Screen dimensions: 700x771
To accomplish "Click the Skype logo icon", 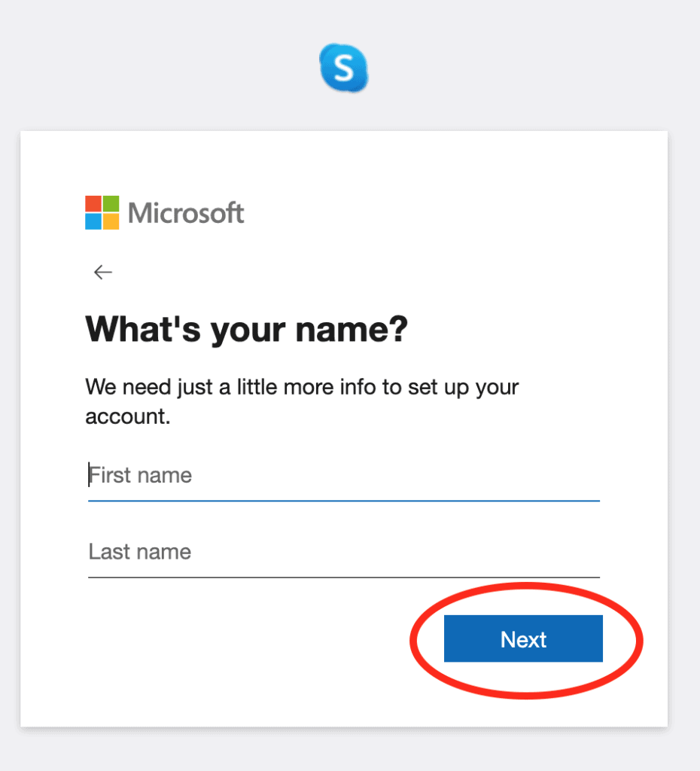I will point(344,69).
